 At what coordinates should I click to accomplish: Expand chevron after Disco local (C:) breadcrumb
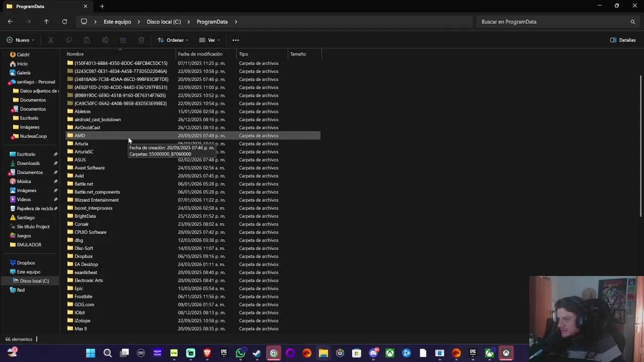[x=189, y=22]
